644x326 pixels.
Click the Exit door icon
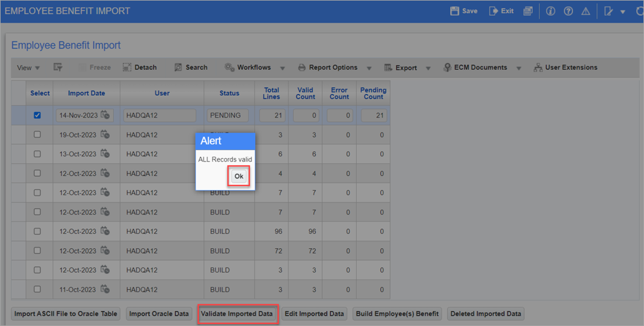pos(494,11)
